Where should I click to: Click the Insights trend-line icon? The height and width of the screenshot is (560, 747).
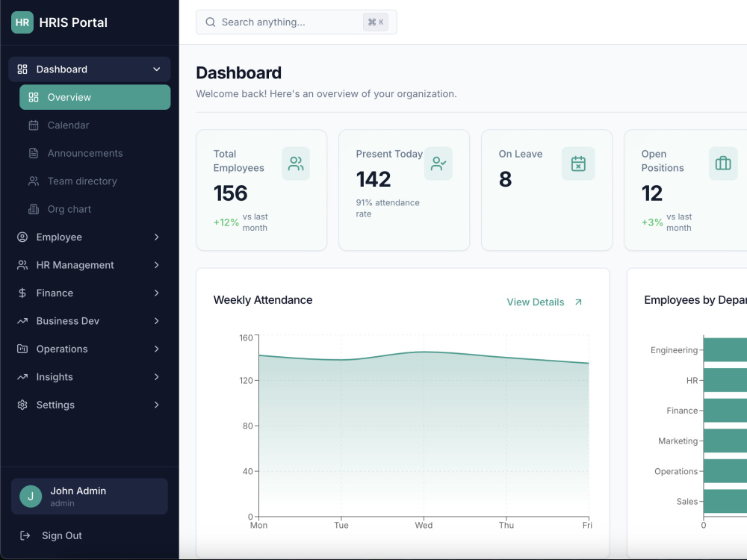click(22, 376)
